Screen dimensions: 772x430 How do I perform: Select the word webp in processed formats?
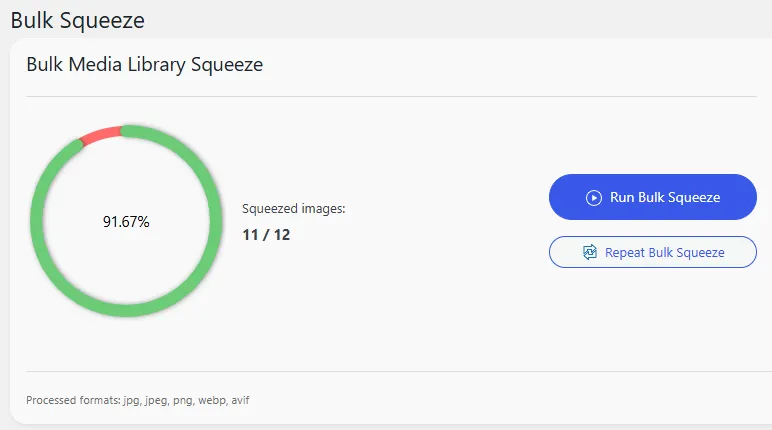(213, 400)
